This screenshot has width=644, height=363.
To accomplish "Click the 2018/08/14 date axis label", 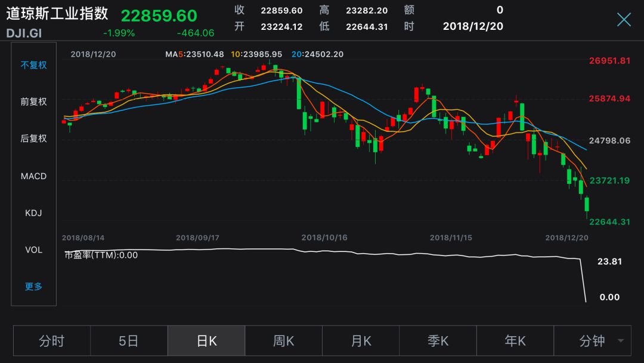I will pos(83,238).
